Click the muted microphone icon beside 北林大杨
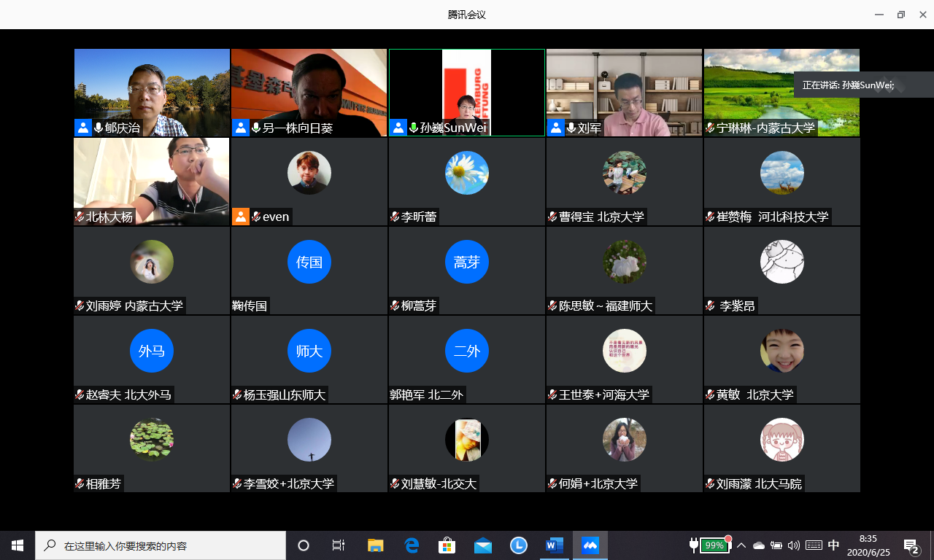 80,217
